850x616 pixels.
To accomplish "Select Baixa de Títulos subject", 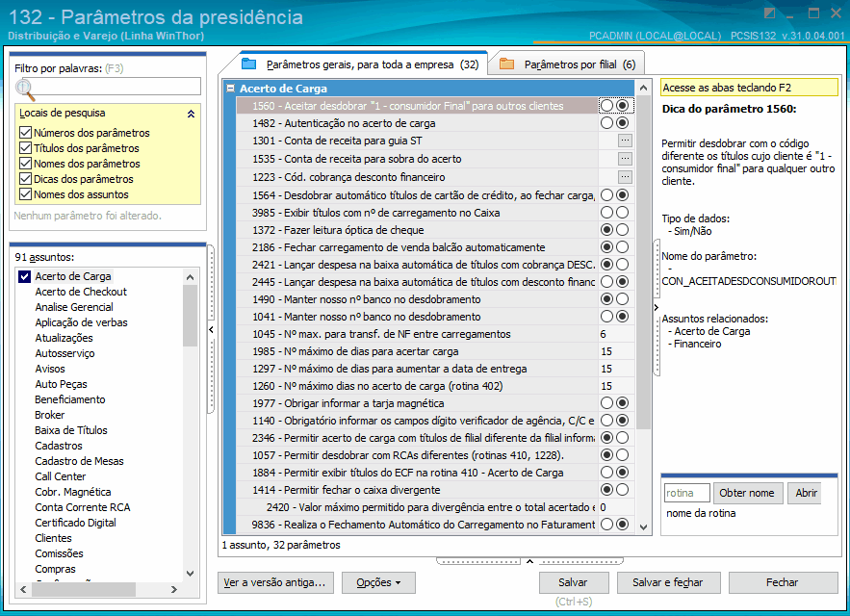I will pos(71,430).
